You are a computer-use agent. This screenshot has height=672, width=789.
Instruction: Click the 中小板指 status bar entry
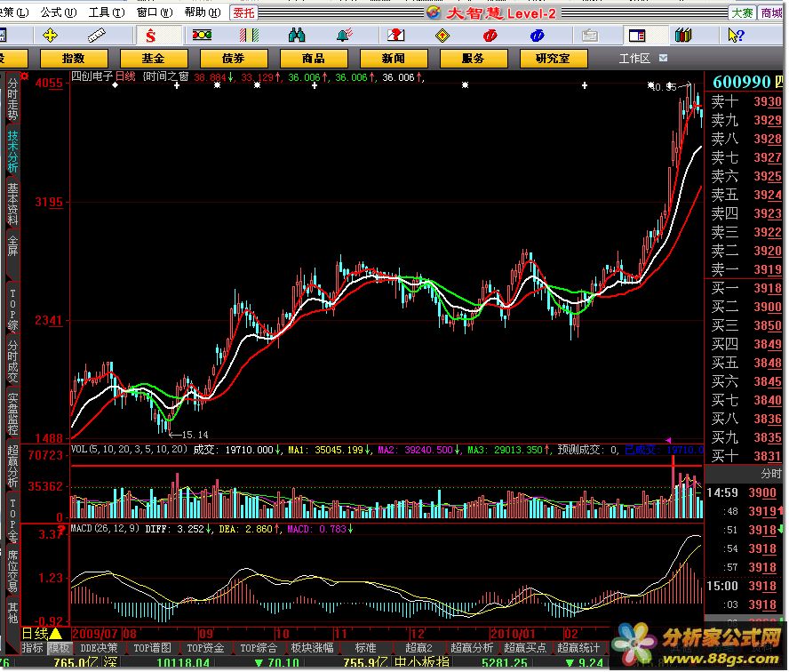click(x=422, y=662)
